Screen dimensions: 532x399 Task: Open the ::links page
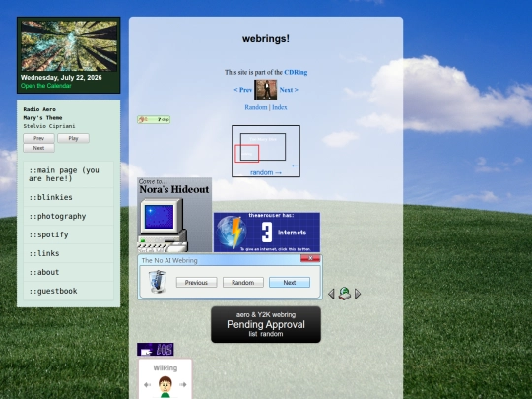(x=69, y=253)
